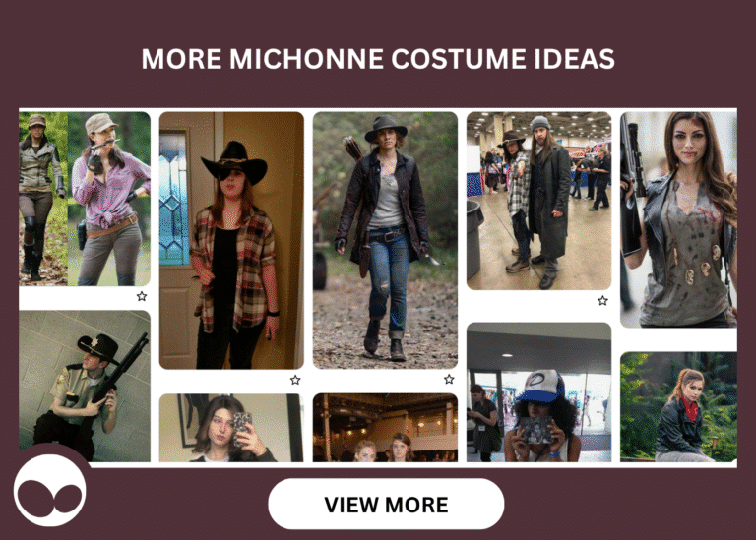Click the More Michonne Costume Ideas heading
Viewport: 756px width, 540px height.
pyautogui.click(x=378, y=59)
